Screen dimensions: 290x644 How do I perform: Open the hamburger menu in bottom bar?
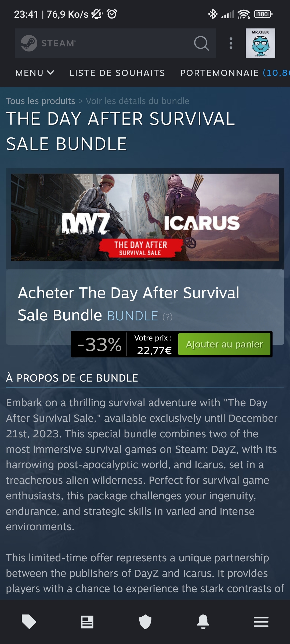pos(261,622)
